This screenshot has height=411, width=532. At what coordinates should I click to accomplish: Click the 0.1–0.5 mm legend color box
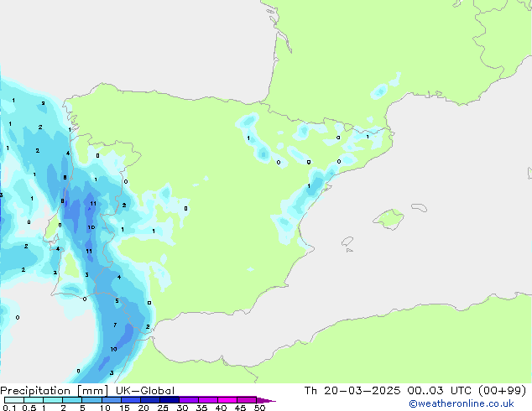14,400
